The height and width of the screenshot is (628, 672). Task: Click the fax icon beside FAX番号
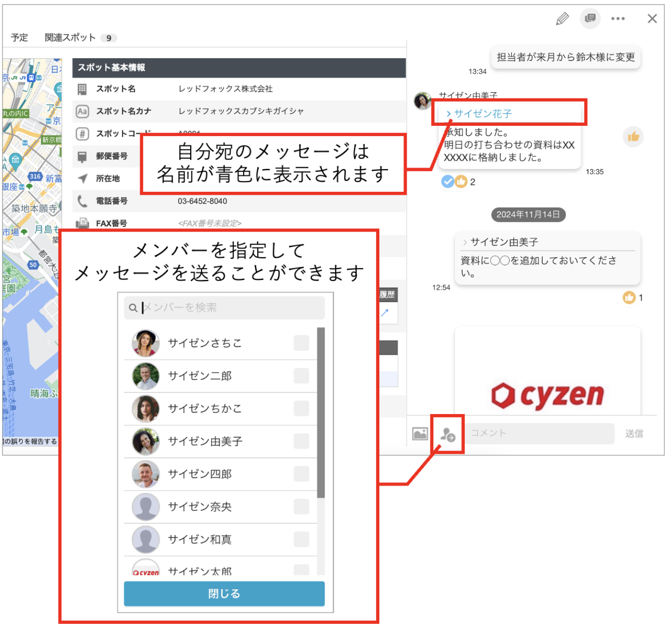tap(82, 224)
